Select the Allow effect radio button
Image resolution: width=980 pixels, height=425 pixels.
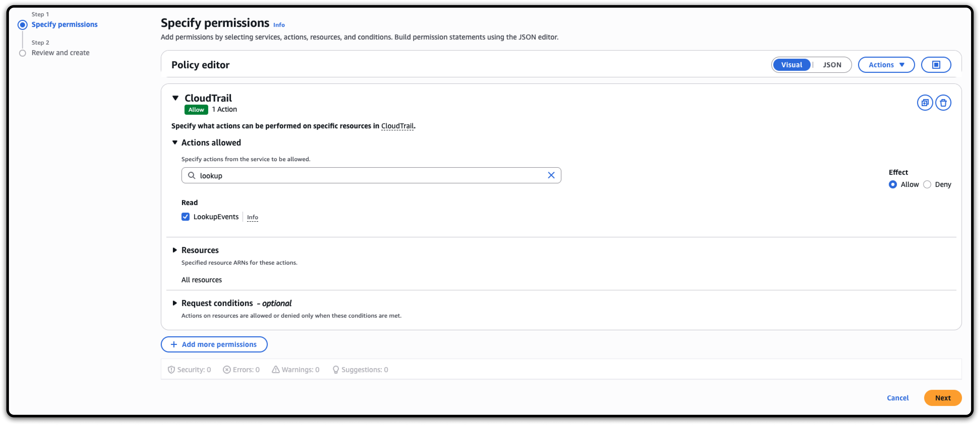point(893,185)
